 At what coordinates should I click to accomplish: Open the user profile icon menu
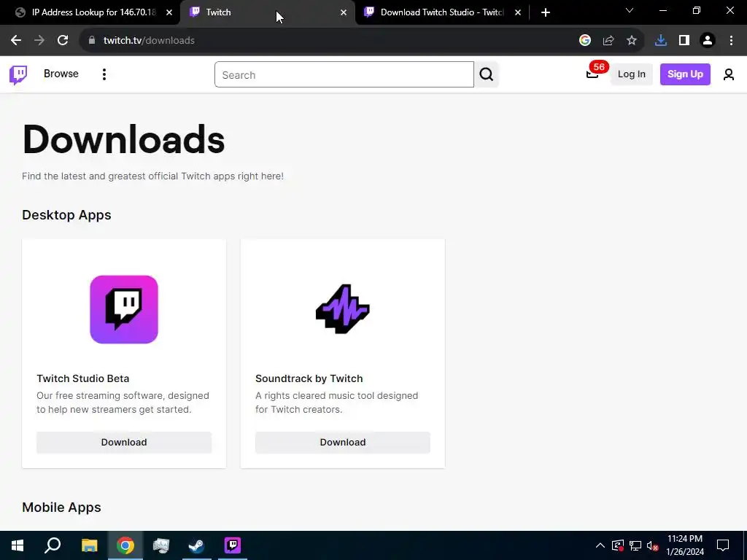pyautogui.click(x=729, y=74)
